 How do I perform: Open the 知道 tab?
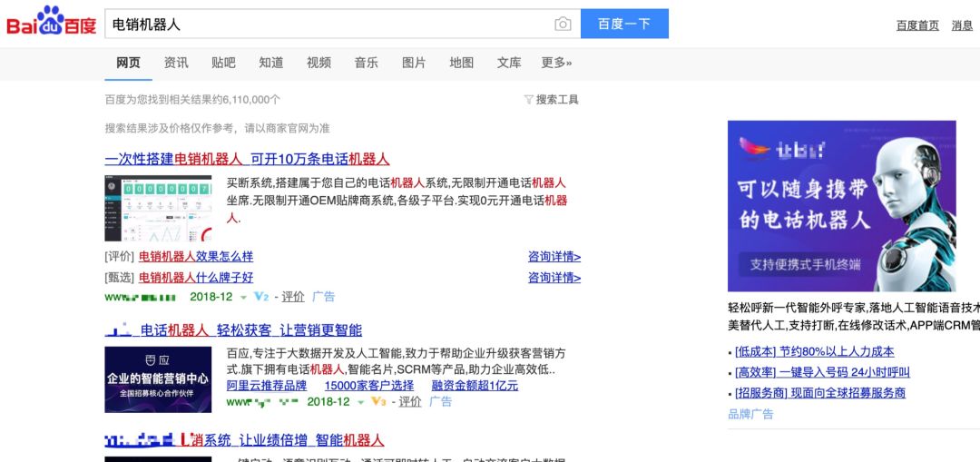pyautogui.click(x=271, y=63)
